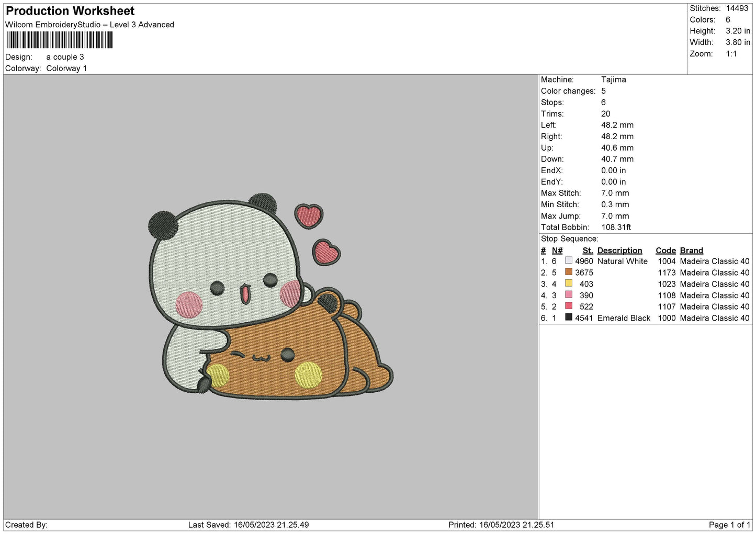
Task: Click the Machine value Tajima
Action: click(613, 79)
